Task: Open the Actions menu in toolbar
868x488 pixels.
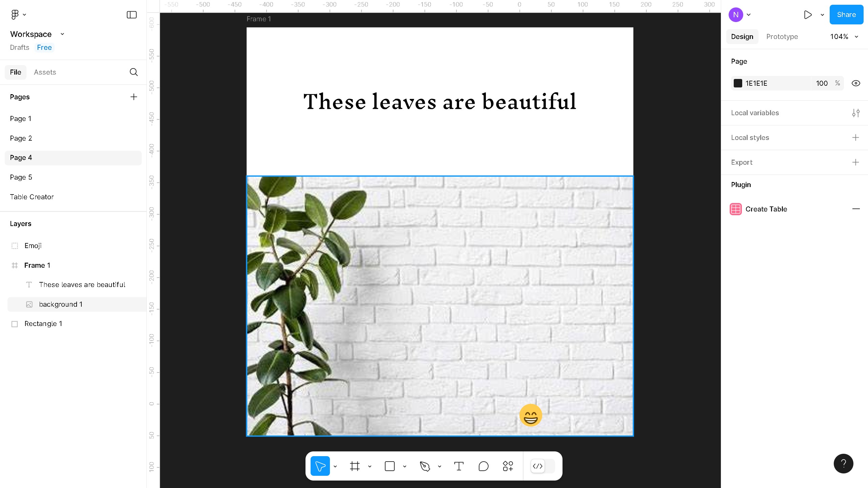Action: [508, 466]
